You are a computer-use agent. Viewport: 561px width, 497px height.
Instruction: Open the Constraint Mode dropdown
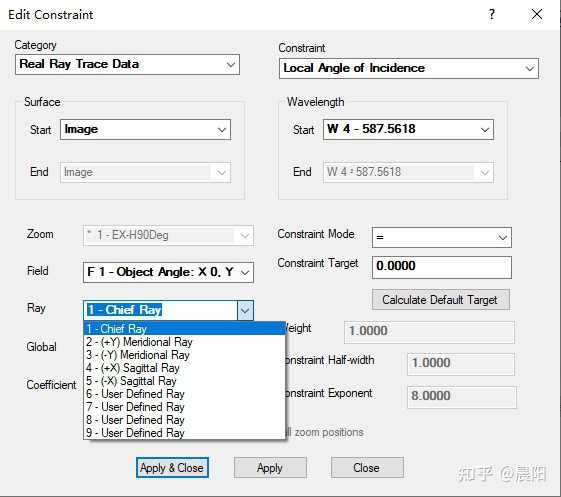[442, 237]
